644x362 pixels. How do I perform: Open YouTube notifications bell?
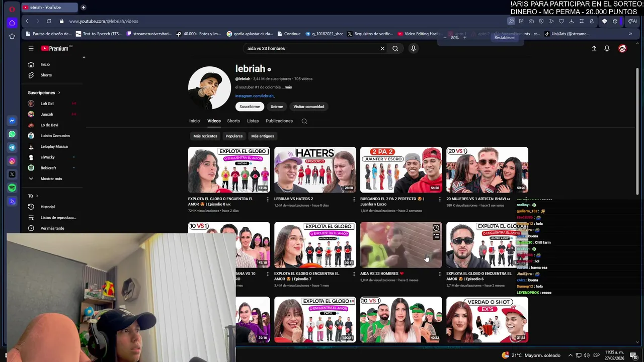coord(607,48)
